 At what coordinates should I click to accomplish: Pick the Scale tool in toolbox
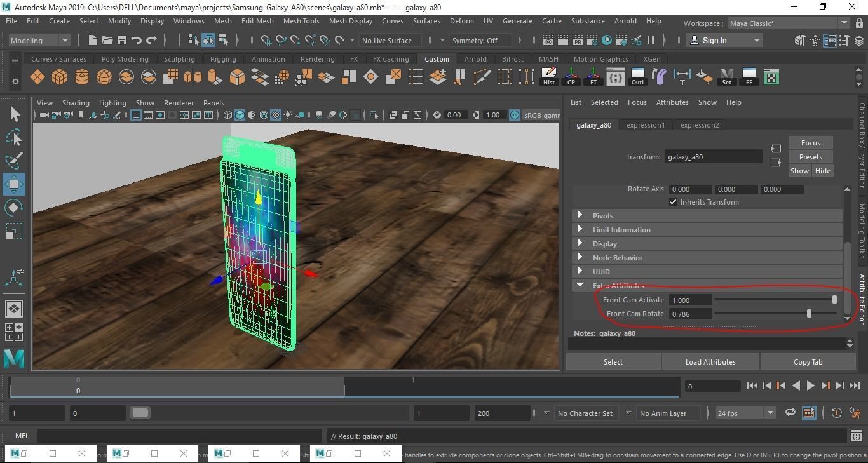click(x=14, y=231)
